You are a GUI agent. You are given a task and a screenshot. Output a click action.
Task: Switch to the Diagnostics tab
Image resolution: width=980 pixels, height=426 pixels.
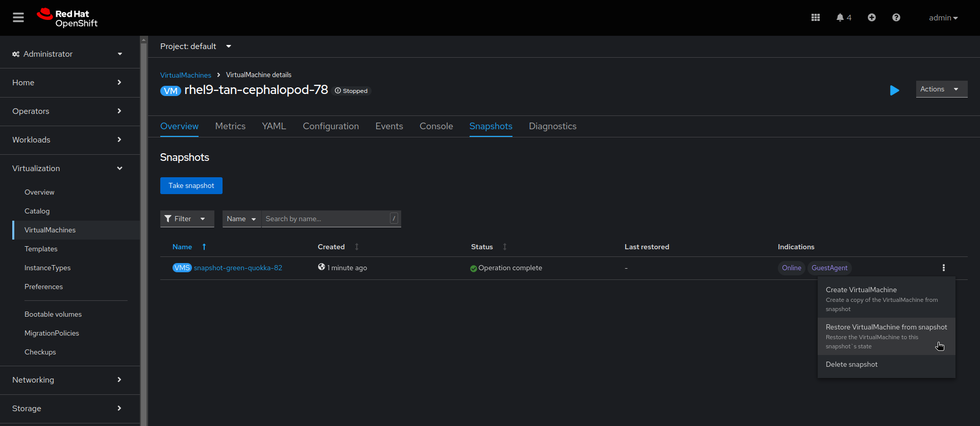(552, 126)
